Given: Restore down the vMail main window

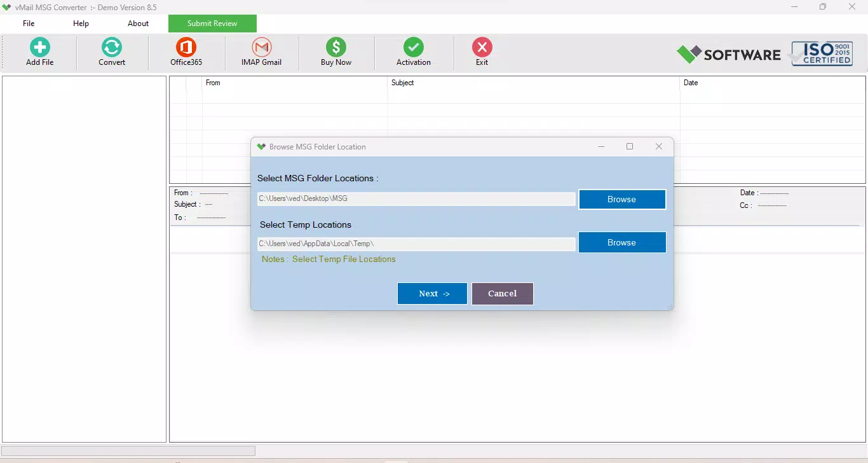Looking at the screenshot, I should 823,7.
